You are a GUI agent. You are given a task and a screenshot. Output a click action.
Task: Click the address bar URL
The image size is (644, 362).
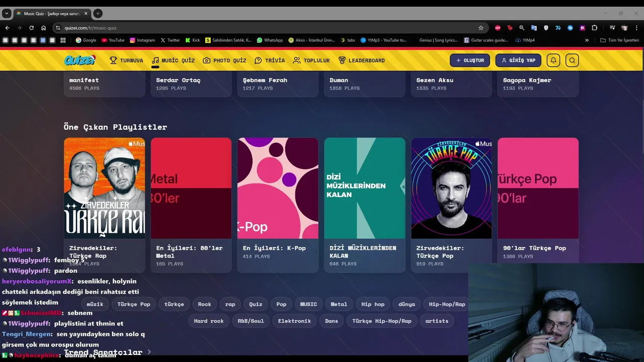(x=91, y=28)
